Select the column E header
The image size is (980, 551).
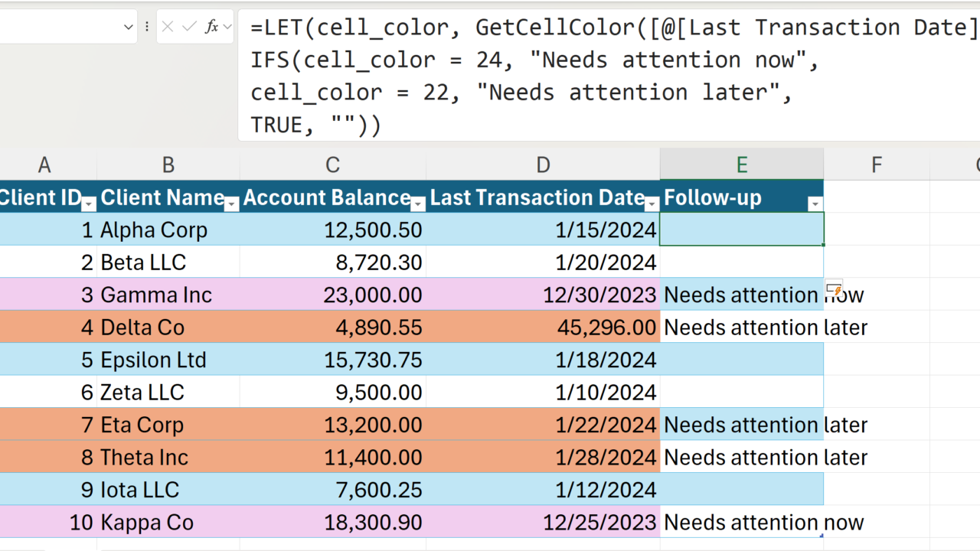(741, 165)
